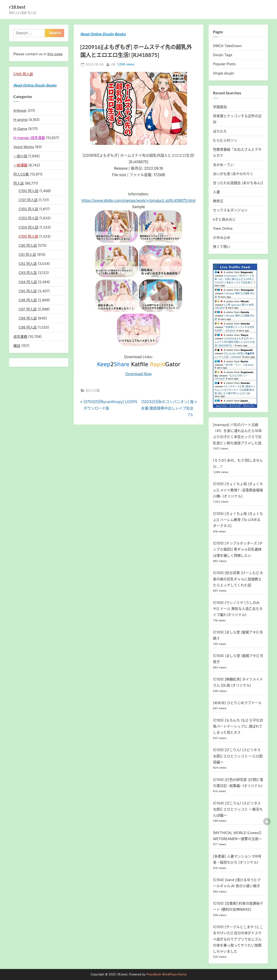Select the C93 同人誌 subcategory
Viewport: 277px width, 980px height.
[28, 273]
